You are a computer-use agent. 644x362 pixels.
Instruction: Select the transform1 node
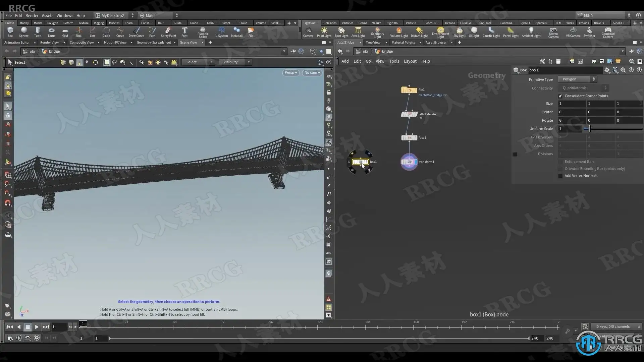pos(409,162)
